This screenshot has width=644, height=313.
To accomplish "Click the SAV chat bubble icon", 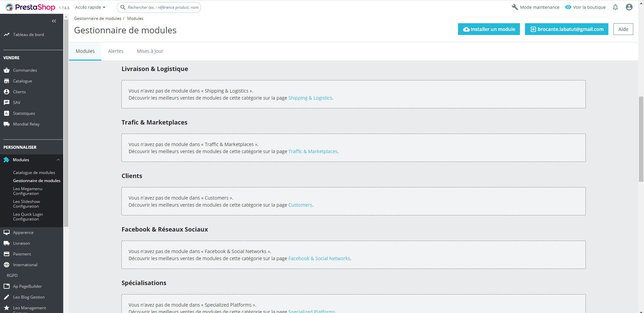I will click(6, 103).
